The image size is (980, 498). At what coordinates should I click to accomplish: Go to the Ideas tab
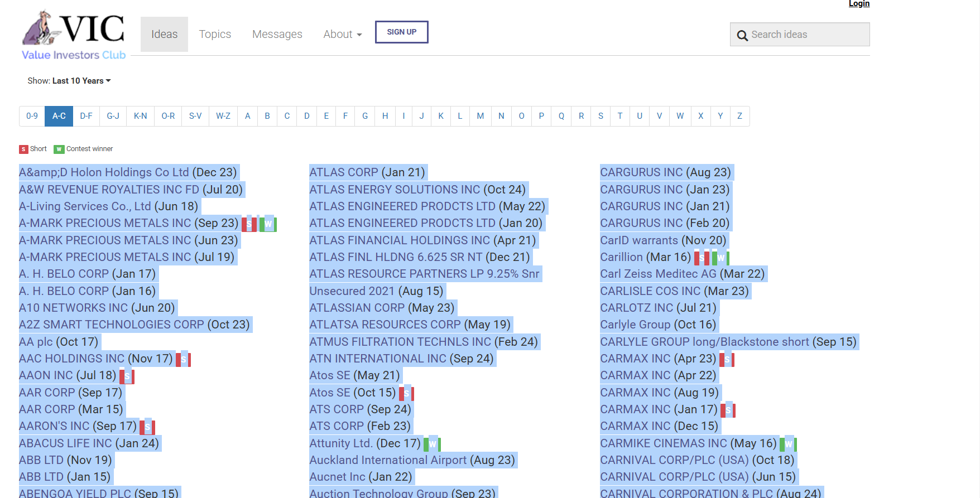coord(164,34)
